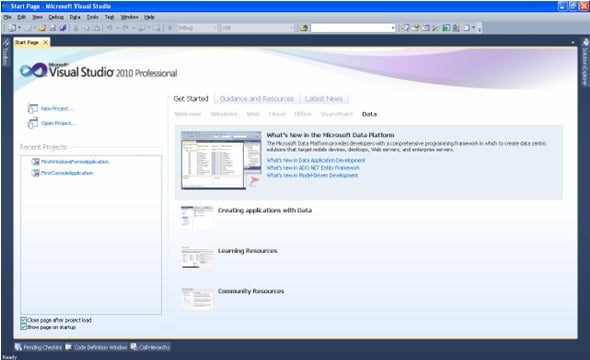Select the Windows sub-tab

coord(224,114)
